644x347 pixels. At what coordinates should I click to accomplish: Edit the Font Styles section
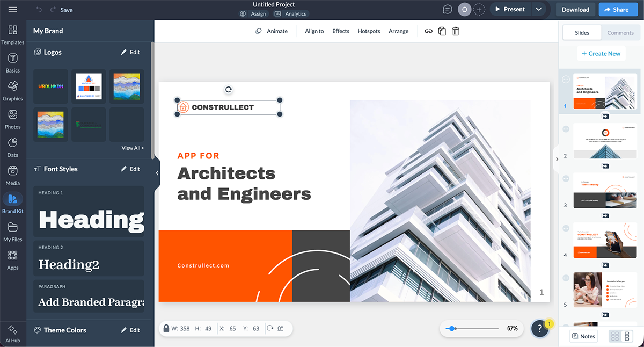(130, 169)
